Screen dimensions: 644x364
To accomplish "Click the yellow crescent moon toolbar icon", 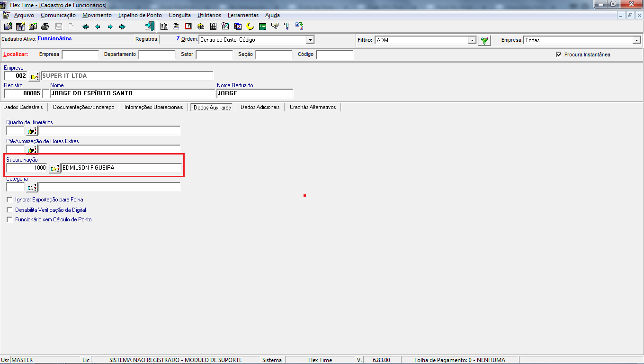I will pyautogui.click(x=250, y=27).
